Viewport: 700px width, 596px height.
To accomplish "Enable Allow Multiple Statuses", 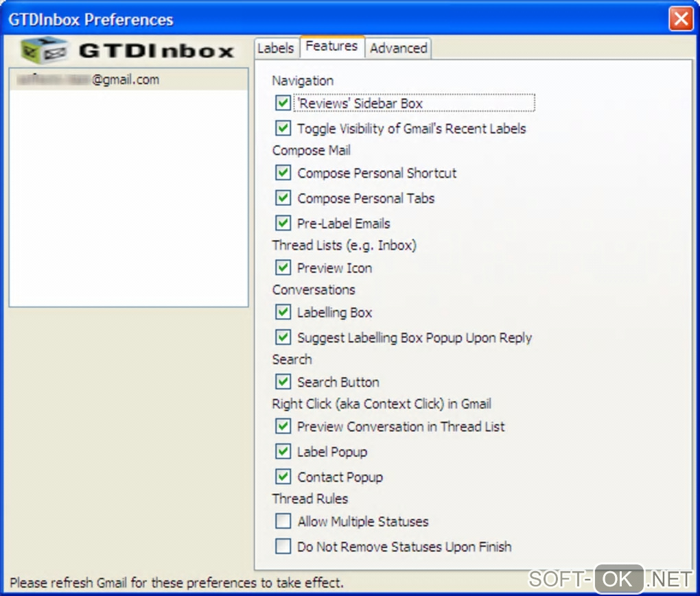I will click(x=283, y=521).
